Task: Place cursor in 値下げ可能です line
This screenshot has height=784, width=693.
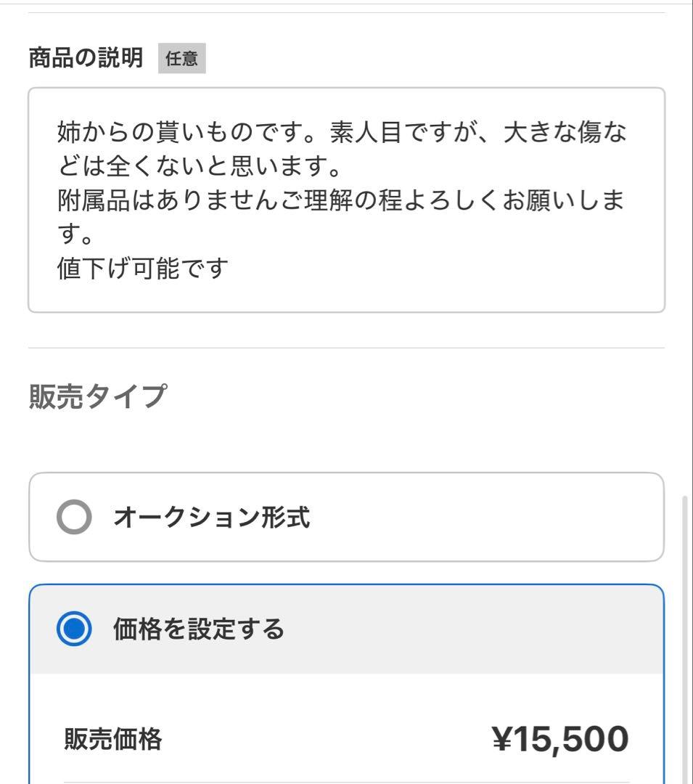Action: 142,269
